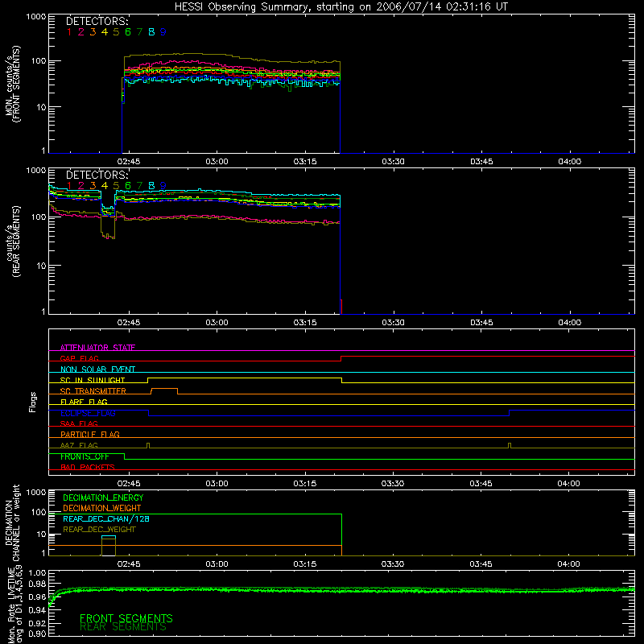This screenshot has width=644, height=644.
Task: Click 'DECIMATION CHANNEL or weight' axis title
Action: [x=12, y=524]
